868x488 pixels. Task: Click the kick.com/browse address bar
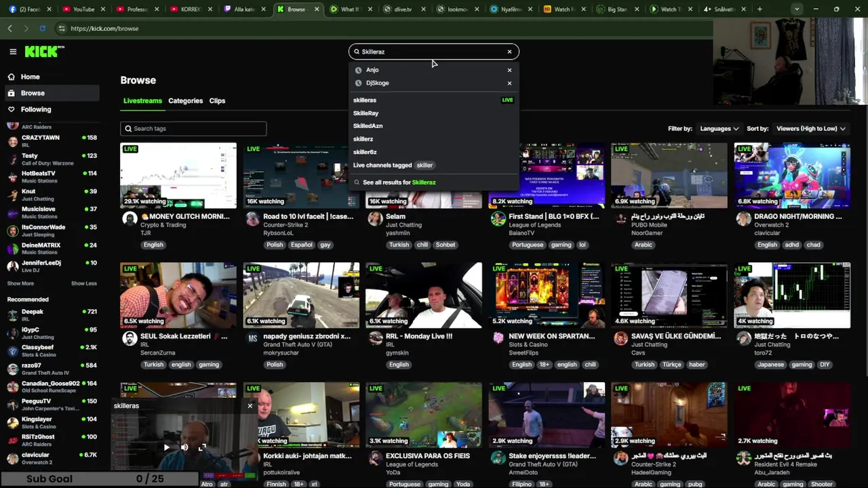(x=380, y=28)
